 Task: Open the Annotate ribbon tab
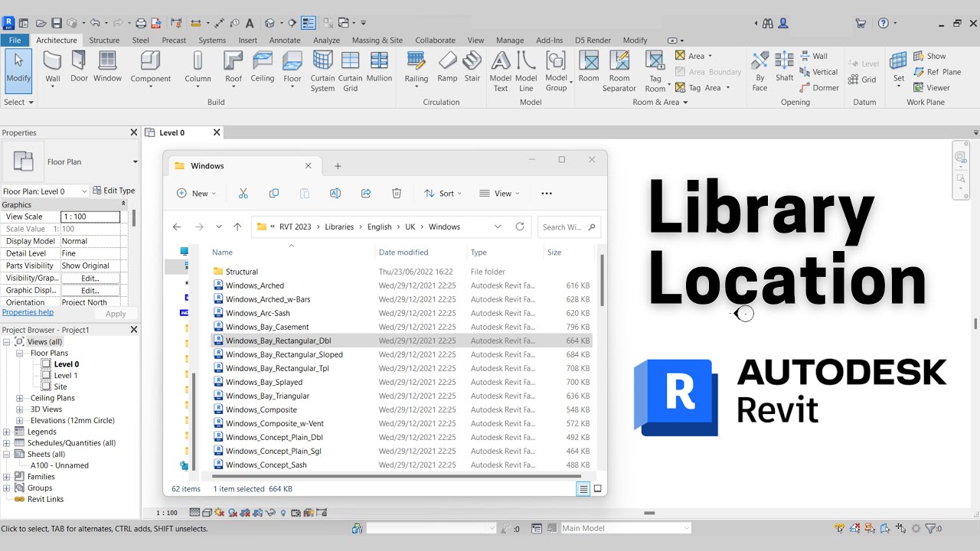285,40
